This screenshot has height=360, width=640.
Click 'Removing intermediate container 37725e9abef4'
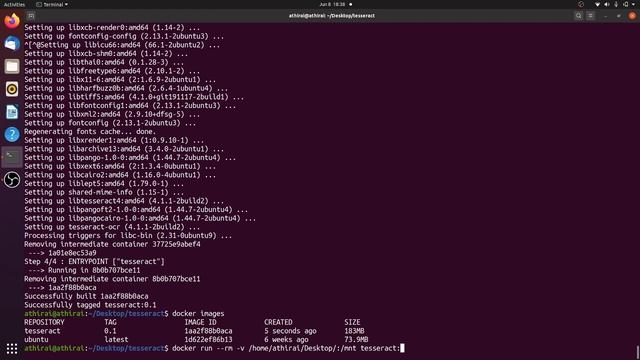[112, 244]
